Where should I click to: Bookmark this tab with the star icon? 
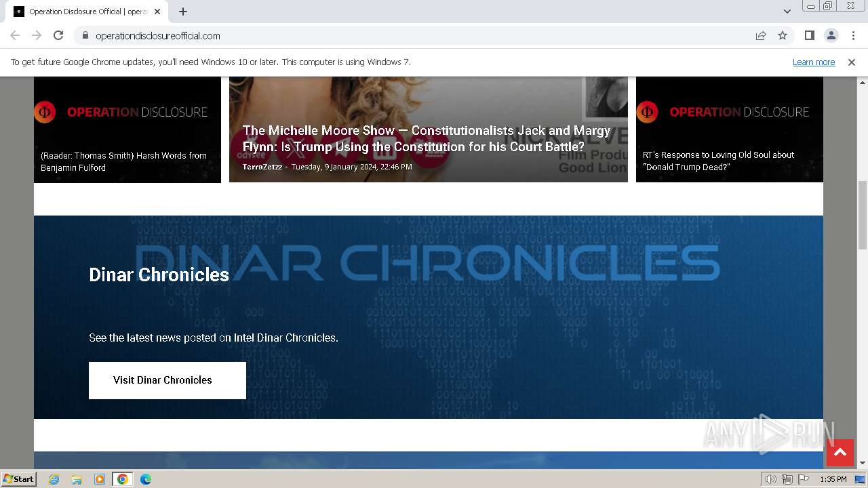(783, 35)
